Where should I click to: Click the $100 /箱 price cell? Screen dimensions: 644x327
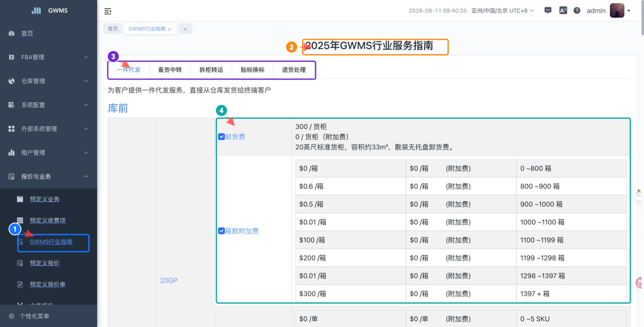click(351, 240)
